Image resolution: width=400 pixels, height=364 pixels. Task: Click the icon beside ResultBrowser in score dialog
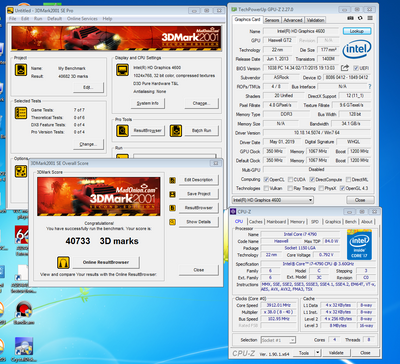coord(172,208)
